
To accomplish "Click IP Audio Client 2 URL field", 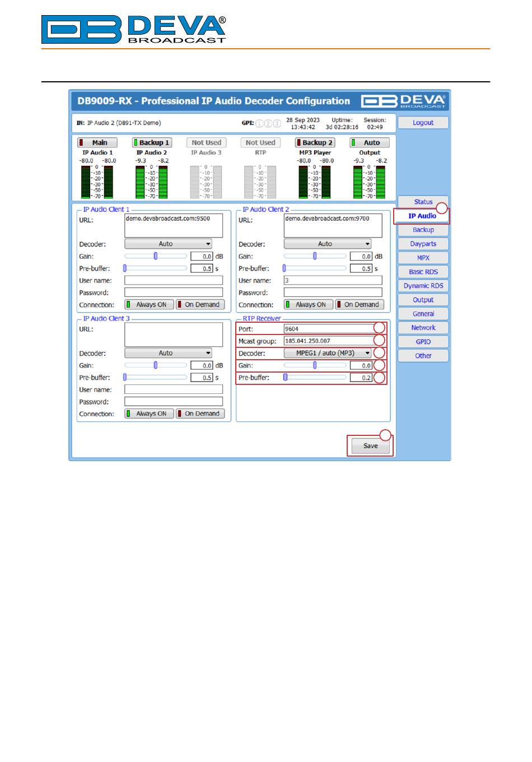I will (x=333, y=225).
